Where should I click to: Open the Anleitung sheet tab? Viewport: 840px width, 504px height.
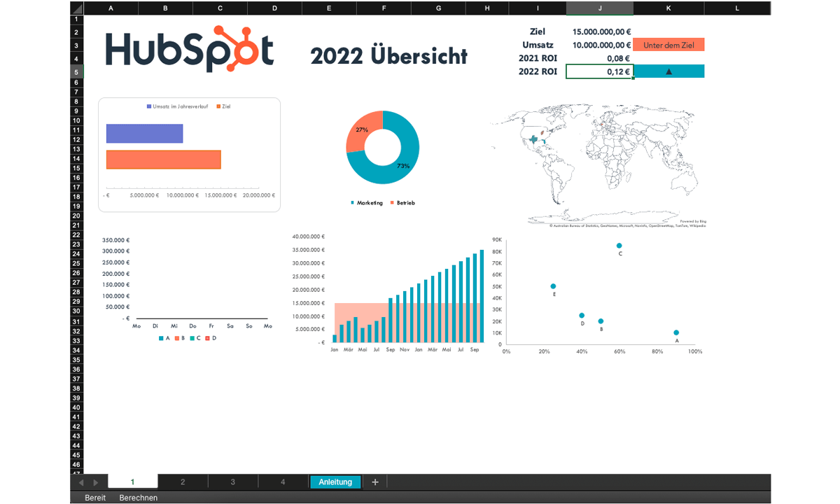click(x=335, y=482)
